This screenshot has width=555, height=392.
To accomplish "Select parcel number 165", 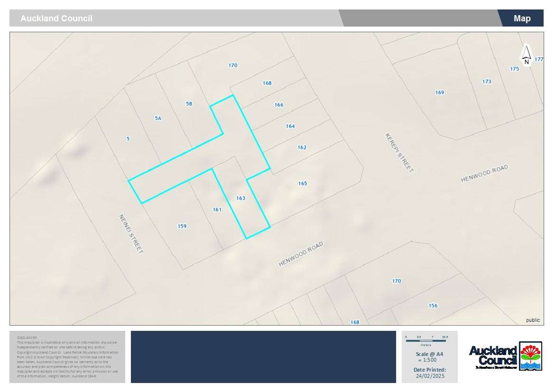I will click(302, 183).
